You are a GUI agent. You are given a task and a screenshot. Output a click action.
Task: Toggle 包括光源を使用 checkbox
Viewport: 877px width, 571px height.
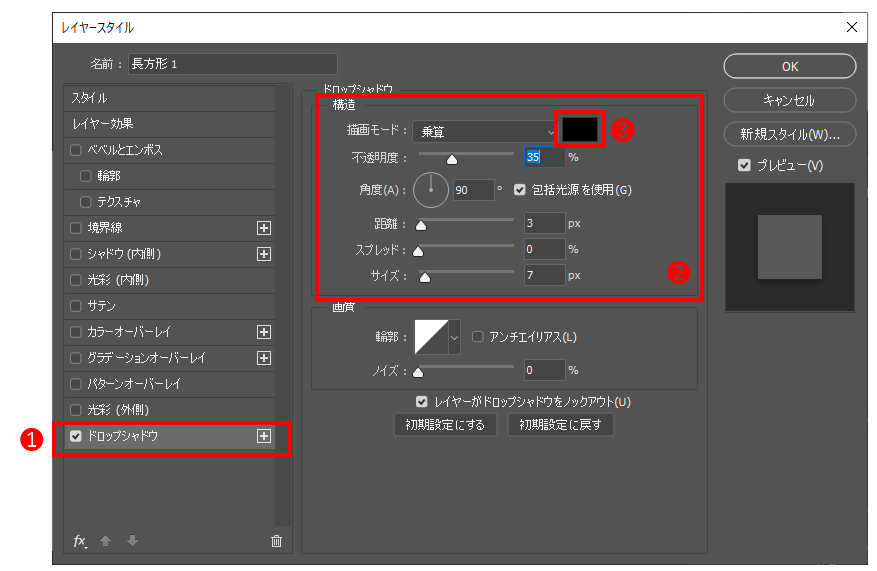(x=519, y=189)
